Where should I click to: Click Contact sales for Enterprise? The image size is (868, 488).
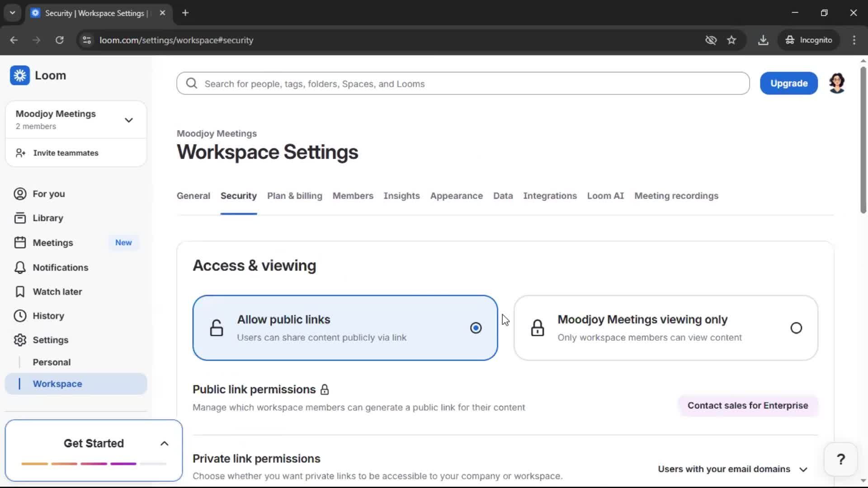(748, 406)
